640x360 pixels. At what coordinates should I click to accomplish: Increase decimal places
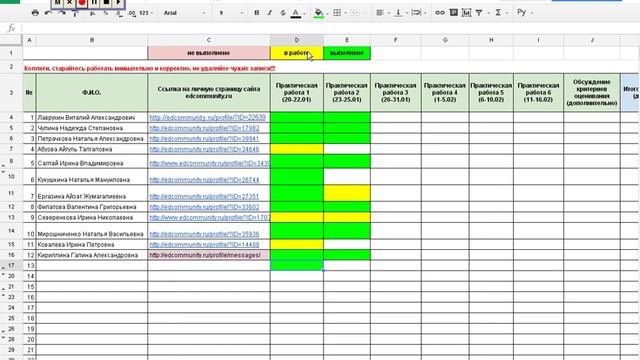pyautogui.click(x=132, y=13)
